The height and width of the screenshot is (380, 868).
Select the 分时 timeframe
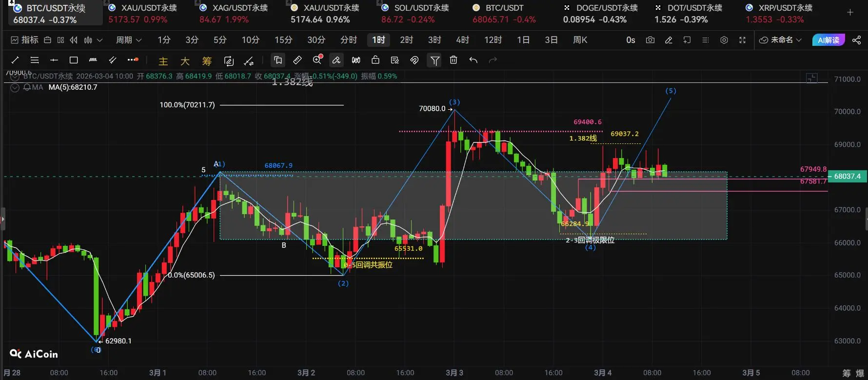point(349,40)
